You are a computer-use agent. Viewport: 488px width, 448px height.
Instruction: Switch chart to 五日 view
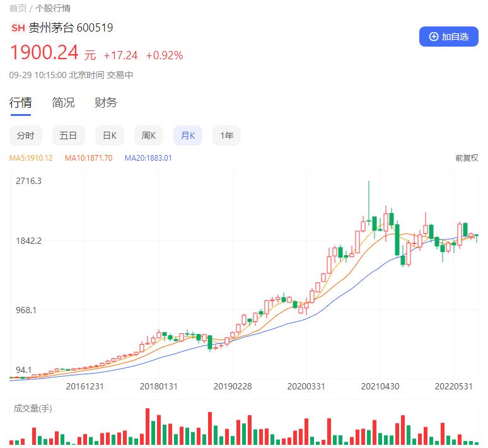pos(68,135)
